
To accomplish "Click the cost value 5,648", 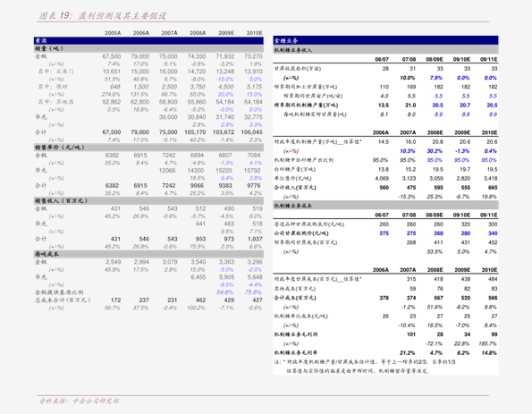I will (x=255, y=277).
